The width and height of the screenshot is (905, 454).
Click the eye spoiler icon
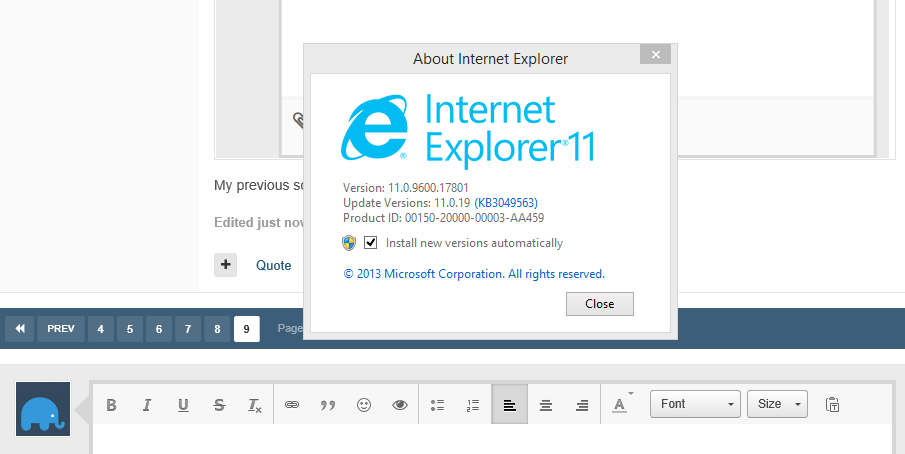point(399,405)
